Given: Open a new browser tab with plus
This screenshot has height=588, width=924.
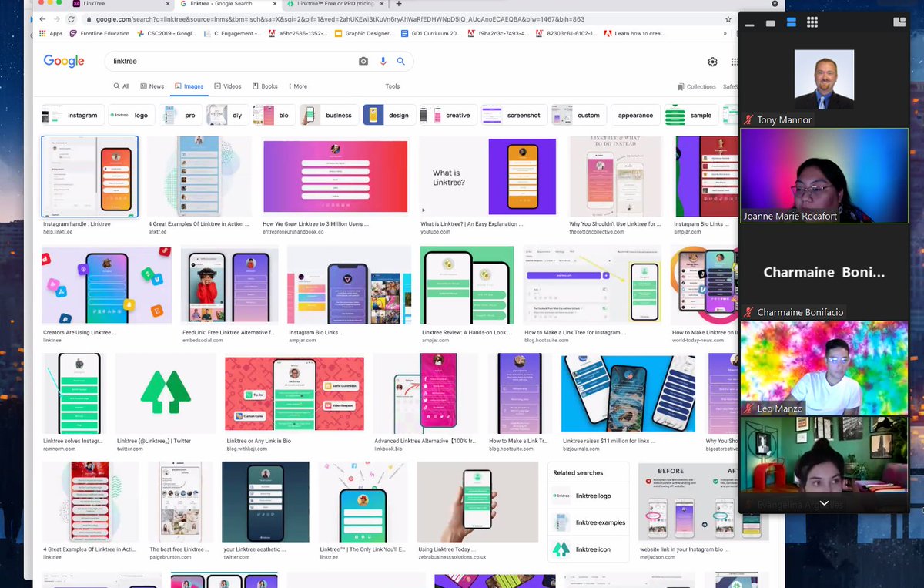Looking at the screenshot, I should click(x=399, y=4).
